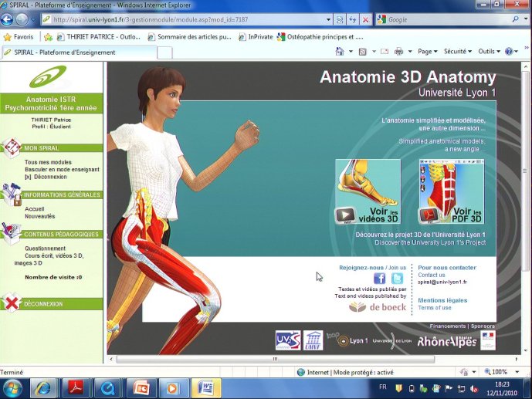Screen dimensions: 532x399
Task: Click the search magnifier icon
Action: (x=515, y=19)
